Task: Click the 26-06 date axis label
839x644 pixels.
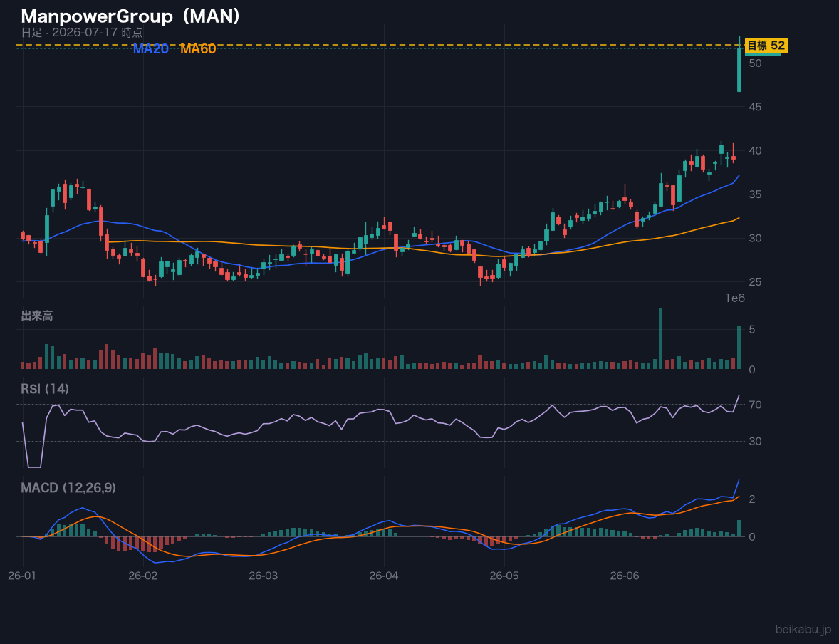Action: coord(625,576)
